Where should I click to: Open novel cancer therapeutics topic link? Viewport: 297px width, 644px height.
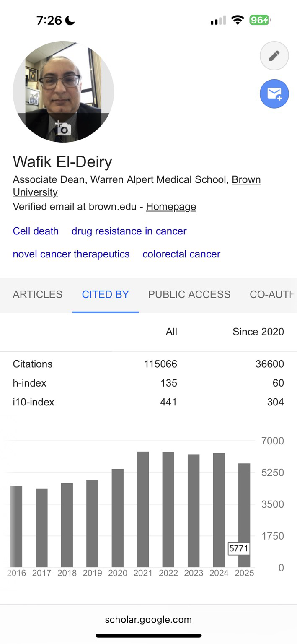[x=71, y=254]
